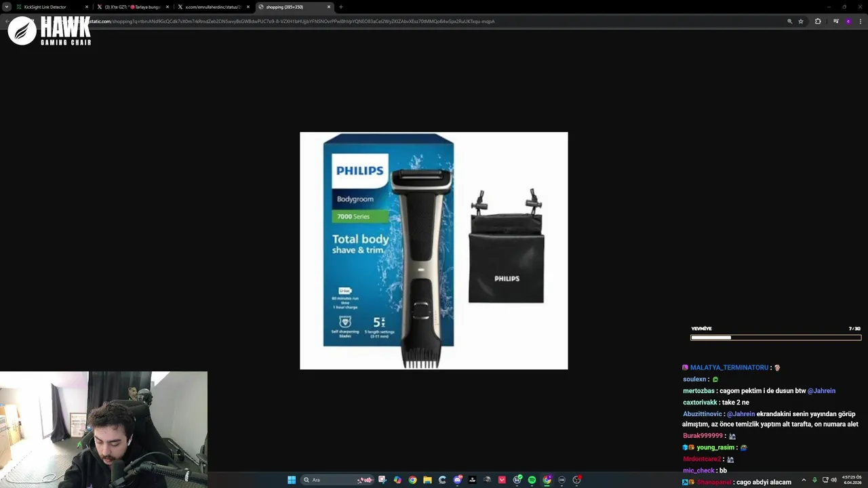The image size is (868, 488).
Task: Click the Philips Bodygroom product image
Action: point(434,251)
